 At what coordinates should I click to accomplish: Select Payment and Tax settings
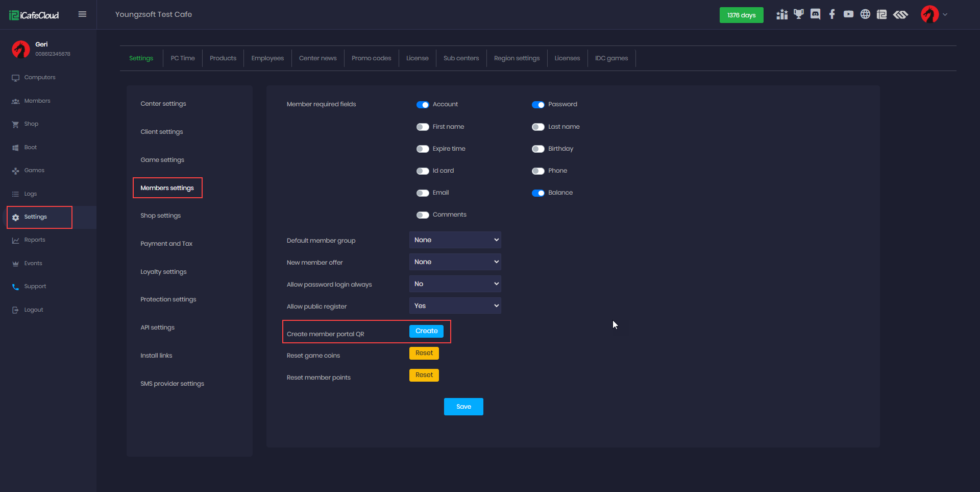tap(166, 244)
